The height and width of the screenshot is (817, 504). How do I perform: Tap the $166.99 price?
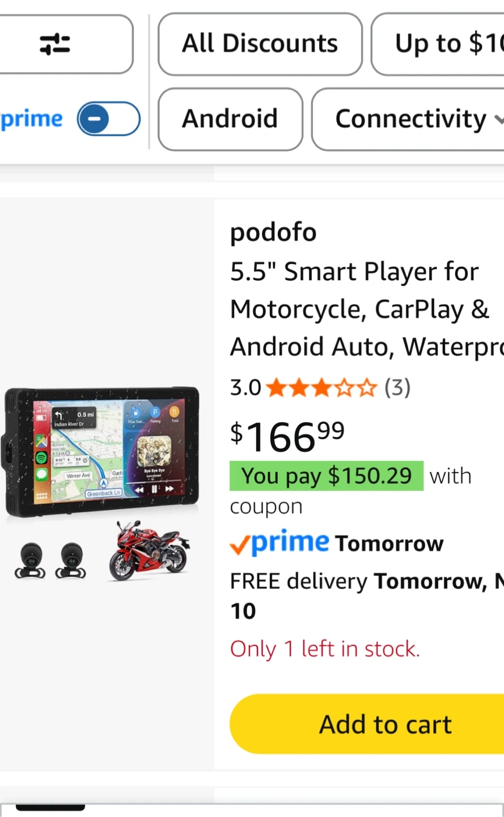click(287, 437)
